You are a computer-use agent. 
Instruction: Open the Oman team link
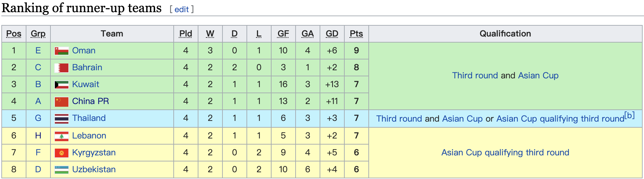(x=84, y=51)
